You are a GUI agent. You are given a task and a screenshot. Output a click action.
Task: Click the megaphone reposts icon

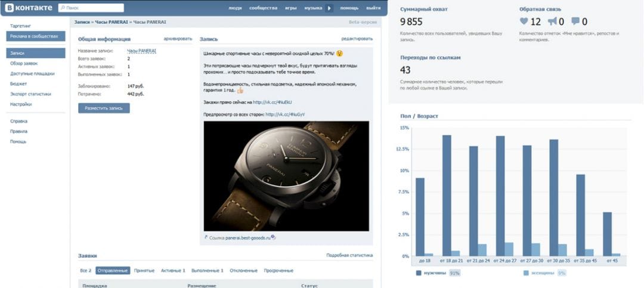[x=552, y=21]
